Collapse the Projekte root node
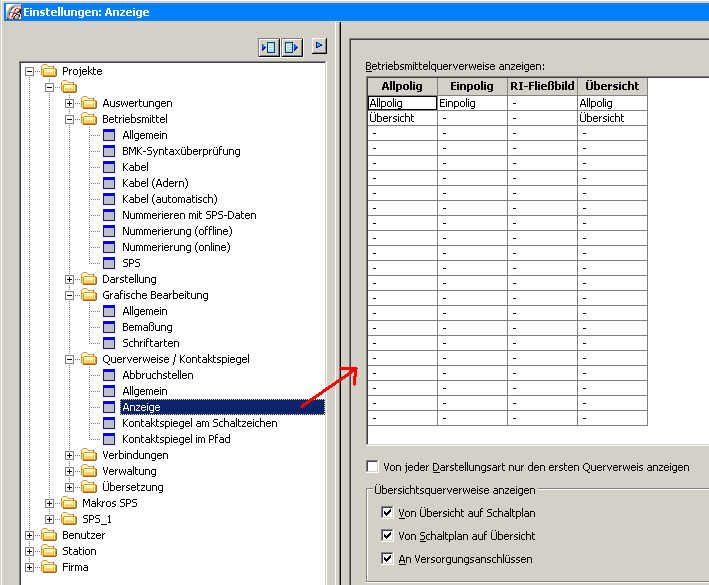This screenshot has height=585, width=709. 29,71
